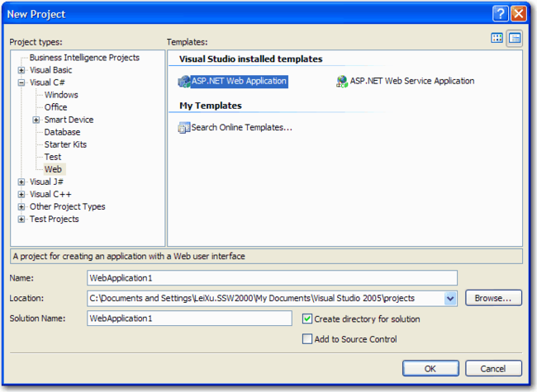Viewport: 537px width, 392px height.
Task: Switch templates view to small icons
Action: 515,38
